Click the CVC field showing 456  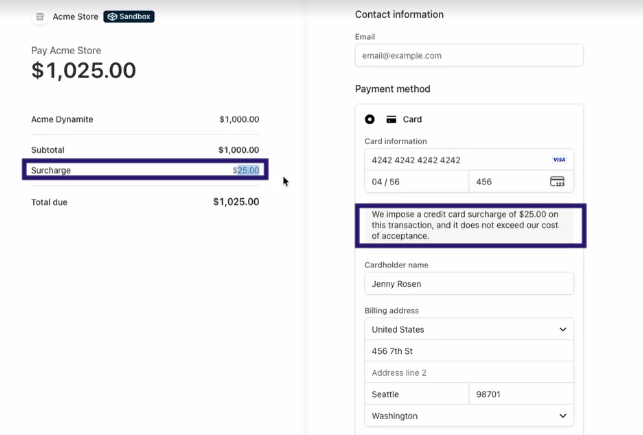point(521,182)
